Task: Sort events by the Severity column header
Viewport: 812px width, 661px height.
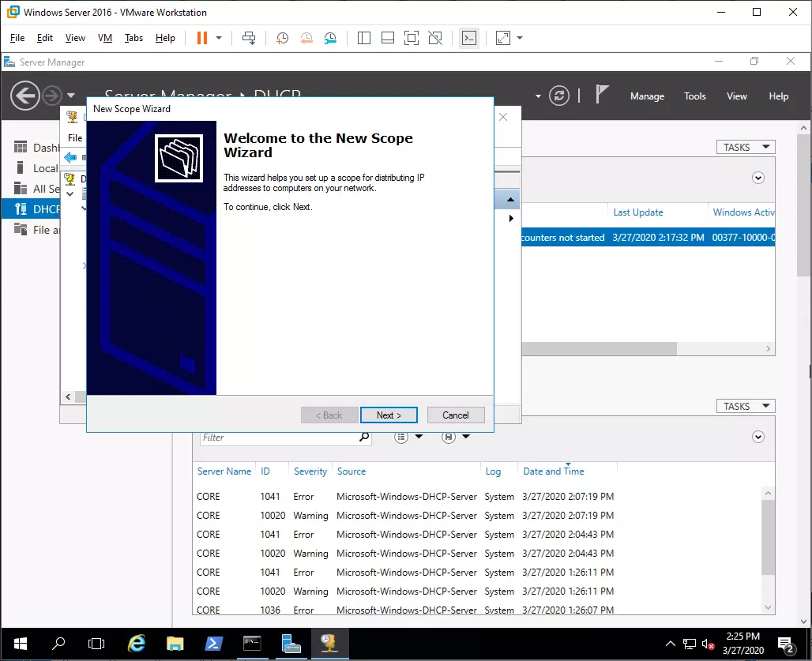Action: click(x=310, y=471)
